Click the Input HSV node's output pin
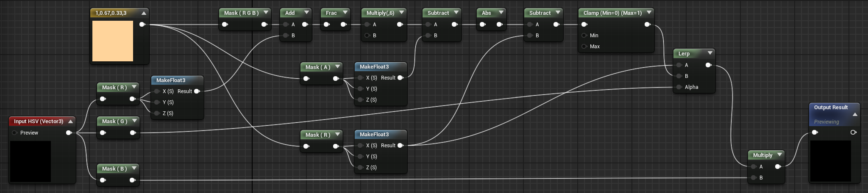The image size is (868, 193). [x=69, y=133]
